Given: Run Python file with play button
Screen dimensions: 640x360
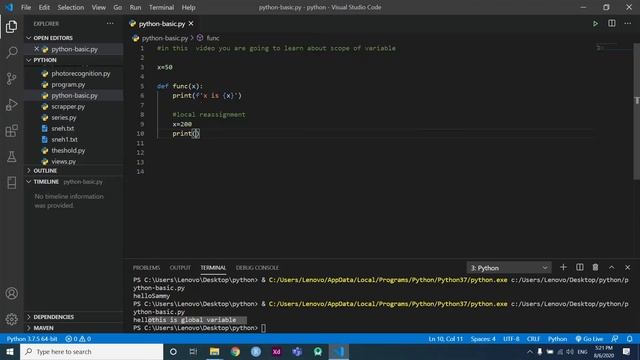Looking at the screenshot, I should 596,24.
